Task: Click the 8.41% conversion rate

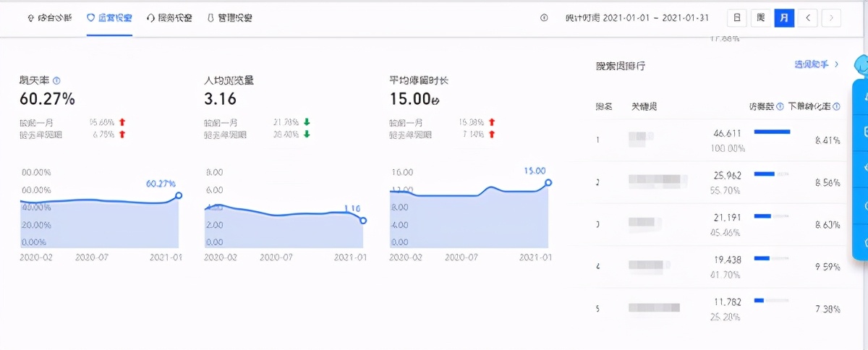Action: coord(827,140)
